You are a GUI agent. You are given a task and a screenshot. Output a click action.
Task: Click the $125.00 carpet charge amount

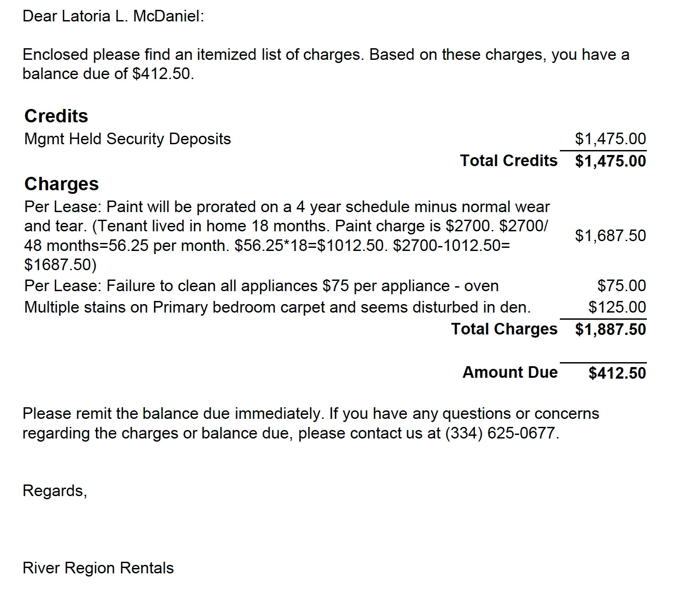pyautogui.click(x=617, y=307)
